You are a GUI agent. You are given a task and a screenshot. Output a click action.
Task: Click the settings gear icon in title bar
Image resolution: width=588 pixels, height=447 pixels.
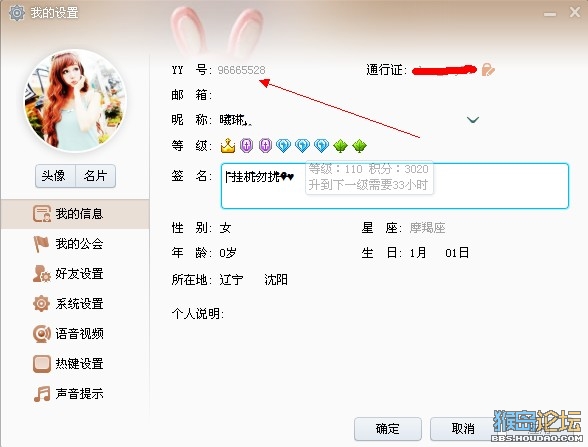[x=16, y=13]
